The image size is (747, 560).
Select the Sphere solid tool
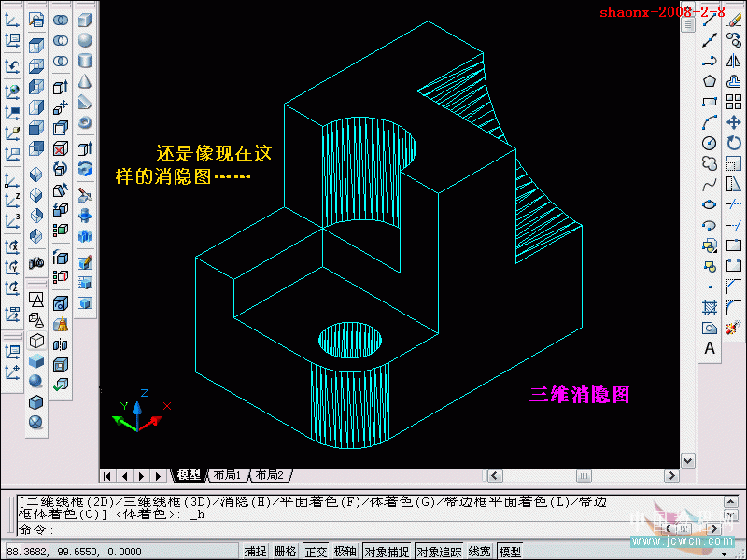85,40
